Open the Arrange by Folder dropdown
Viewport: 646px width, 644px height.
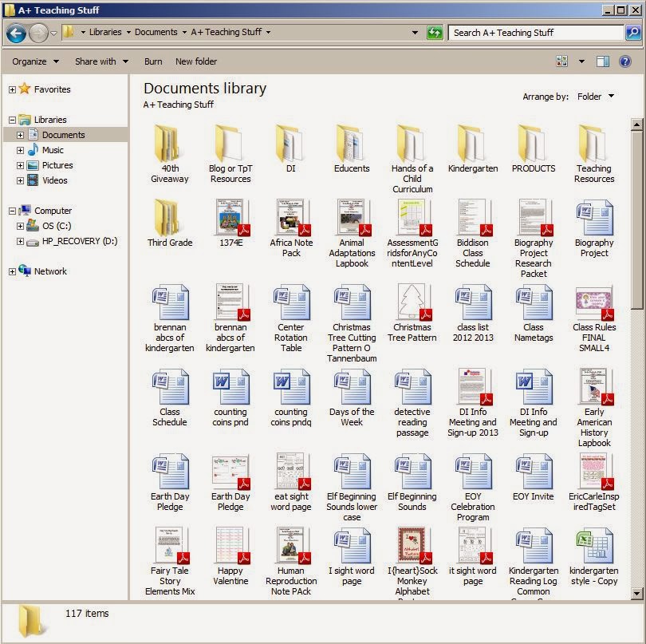pos(594,96)
